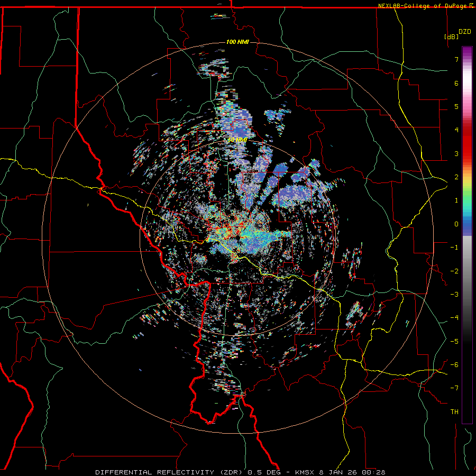Screen dimensions: 476x476
Task: Click the 50 NMI range ring label
Action: pos(237,140)
